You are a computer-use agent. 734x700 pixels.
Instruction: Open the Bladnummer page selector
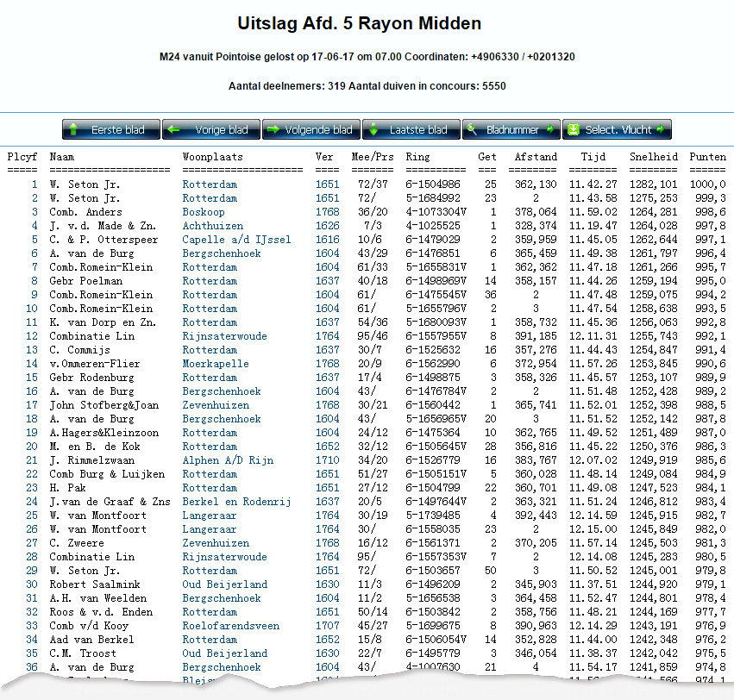coord(511,129)
